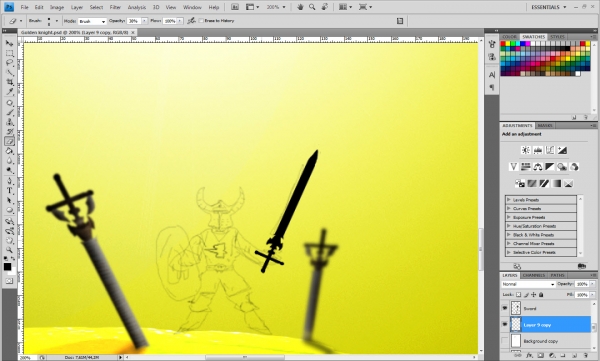The width and height of the screenshot is (600, 361).
Task: Select the Hand tool in toolbox
Action: 9,240
